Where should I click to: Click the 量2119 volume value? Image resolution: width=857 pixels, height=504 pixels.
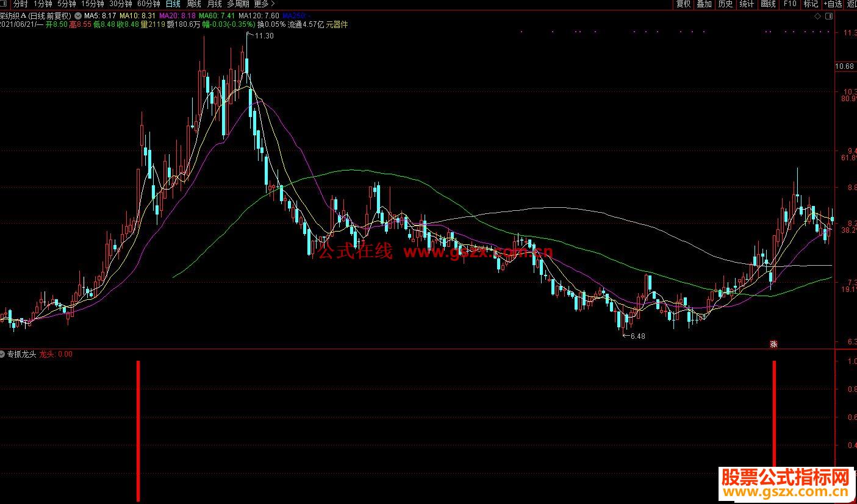152,24
